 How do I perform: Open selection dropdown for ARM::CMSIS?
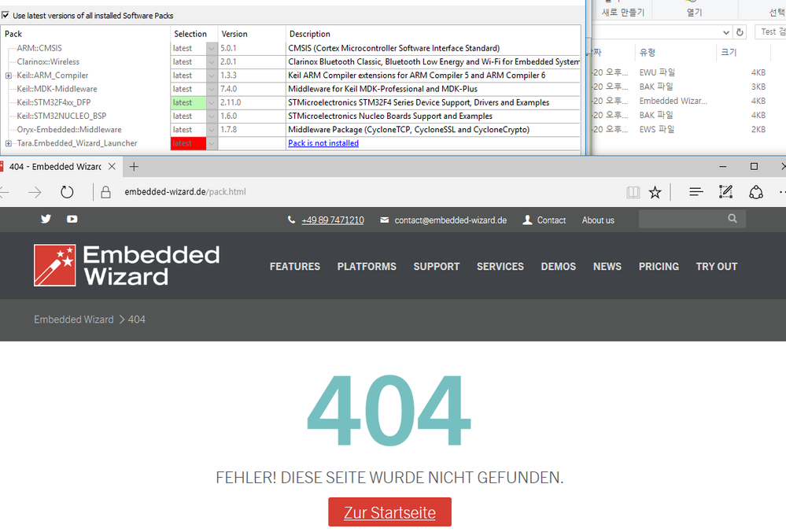(212, 48)
